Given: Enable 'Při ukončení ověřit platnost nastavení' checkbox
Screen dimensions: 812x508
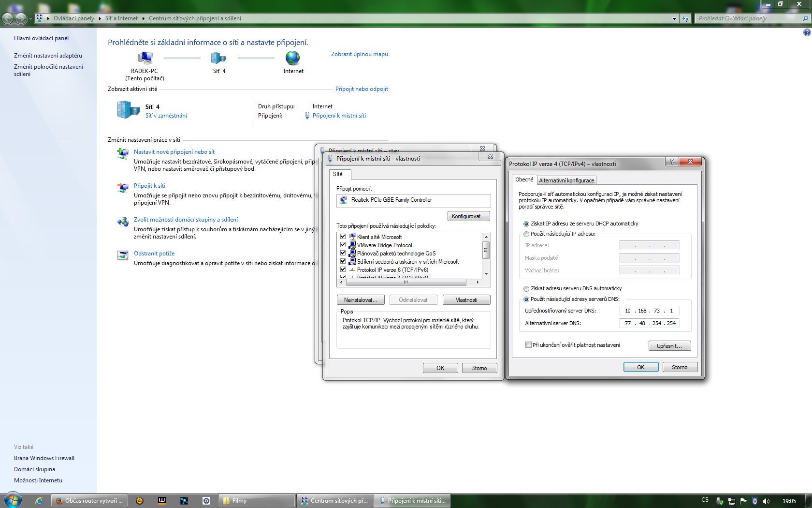Looking at the screenshot, I should [x=528, y=345].
